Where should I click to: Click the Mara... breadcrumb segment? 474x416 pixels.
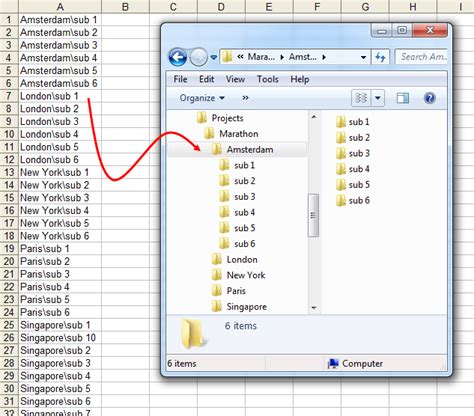261,57
